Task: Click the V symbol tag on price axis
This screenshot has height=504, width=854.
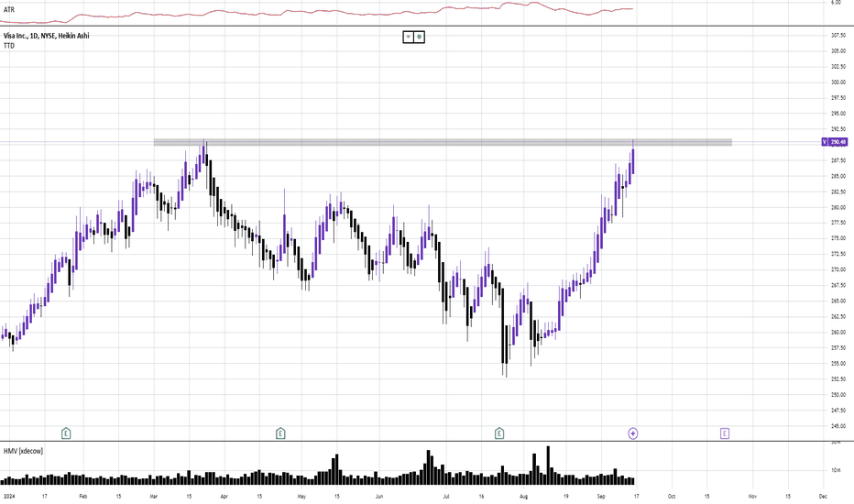Action: [x=825, y=142]
